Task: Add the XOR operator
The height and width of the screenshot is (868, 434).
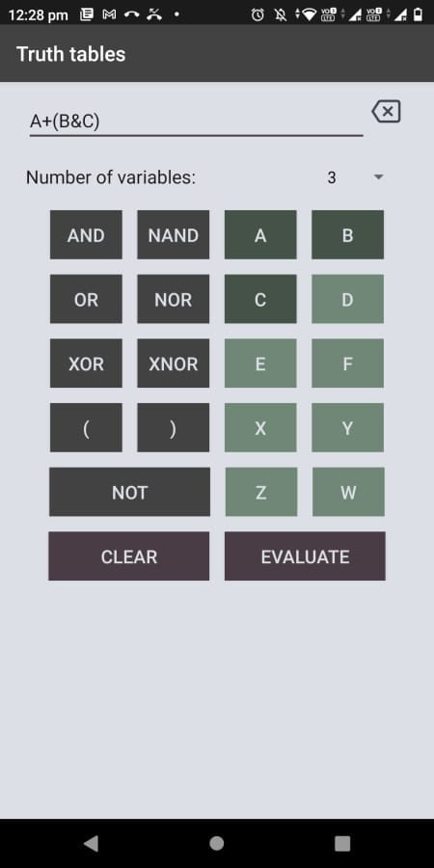Action: click(86, 364)
